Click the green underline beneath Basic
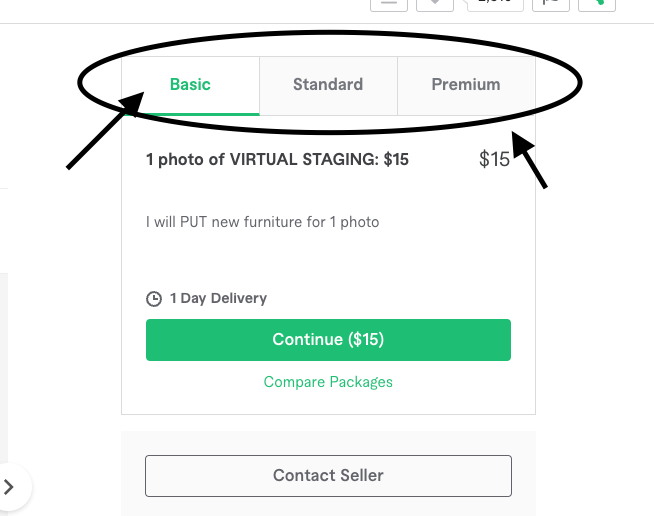This screenshot has height=516, width=654. tap(191, 114)
